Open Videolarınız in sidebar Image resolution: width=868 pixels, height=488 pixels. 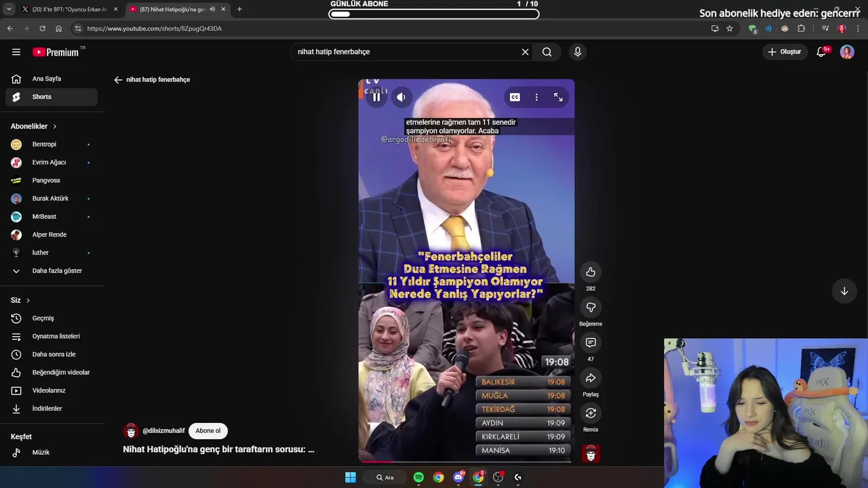52,390
